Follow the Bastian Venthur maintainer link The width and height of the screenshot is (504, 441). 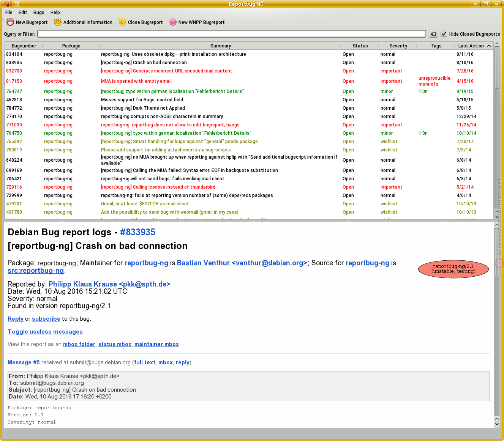[x=242, y=263]
